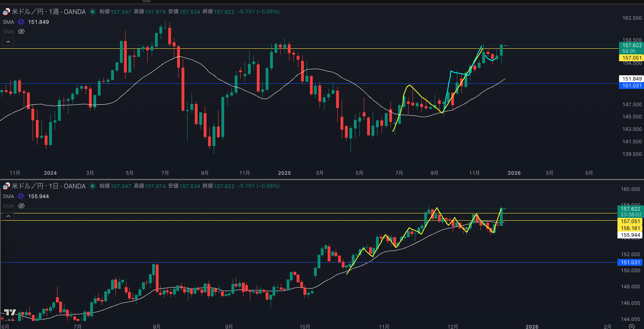Show the hidden SMA on weekly chart
The width and height of the screenshot is (644, 329).
pos(21,31)
